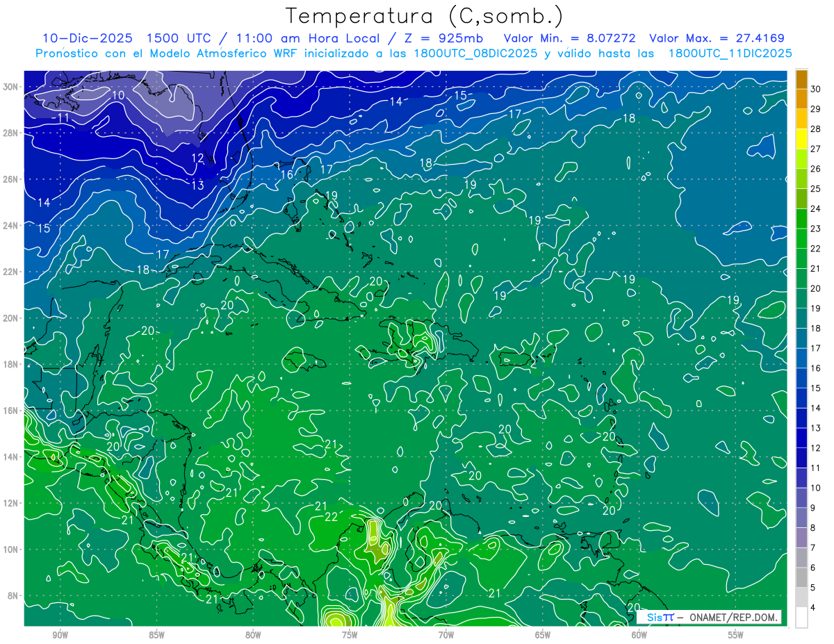This screenshot has width=834, height=644.
Task: Click the '16N' latitude axis label
Action: coord(12,411)
